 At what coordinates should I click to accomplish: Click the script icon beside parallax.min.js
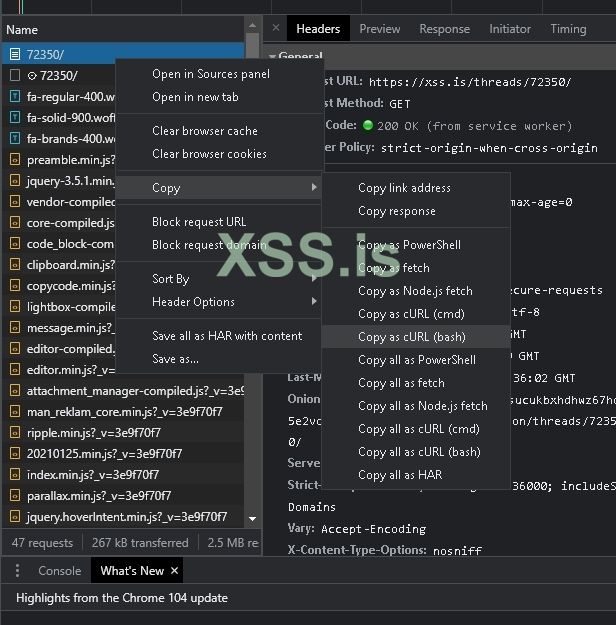tap(15, 495)
